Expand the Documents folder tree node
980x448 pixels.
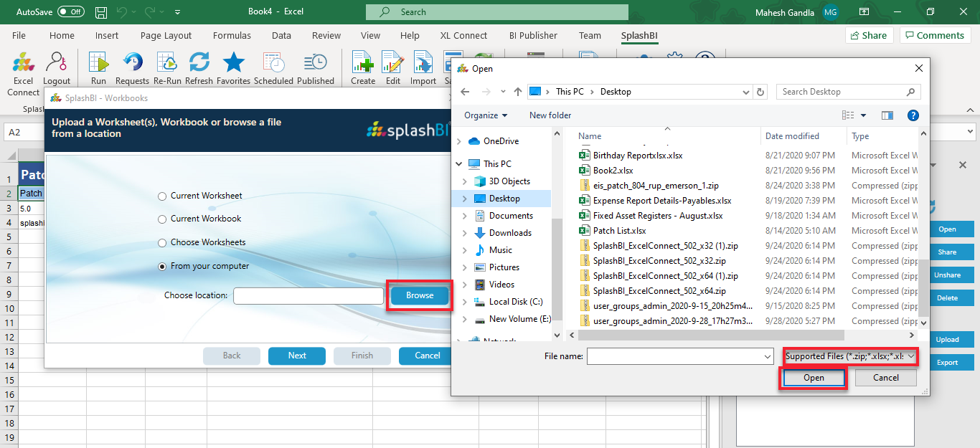click(x=465, y=216)
